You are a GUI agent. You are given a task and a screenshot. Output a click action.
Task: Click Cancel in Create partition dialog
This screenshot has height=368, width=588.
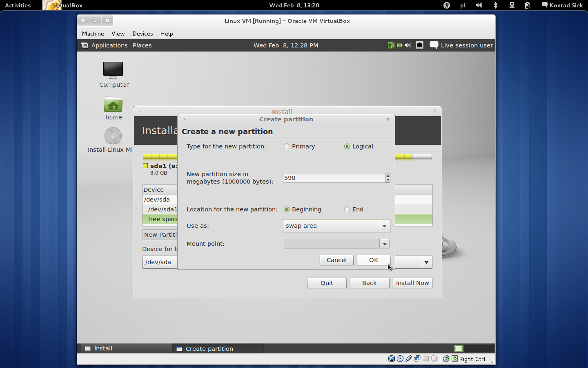(x=336, y=260)
